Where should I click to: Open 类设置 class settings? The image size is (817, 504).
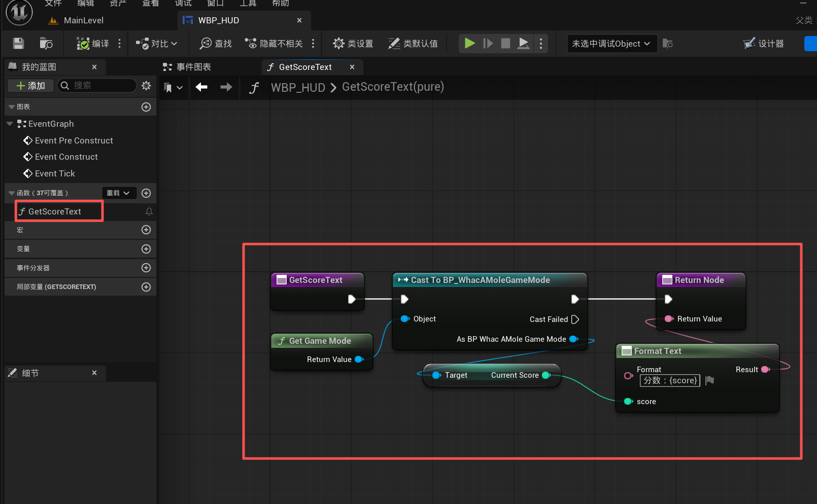pyautogui.click(x=353, y=44)
